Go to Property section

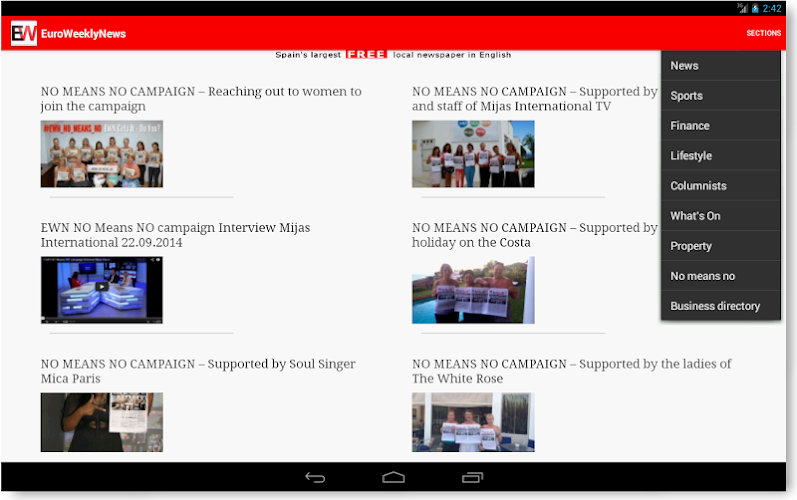pos(721,246)
